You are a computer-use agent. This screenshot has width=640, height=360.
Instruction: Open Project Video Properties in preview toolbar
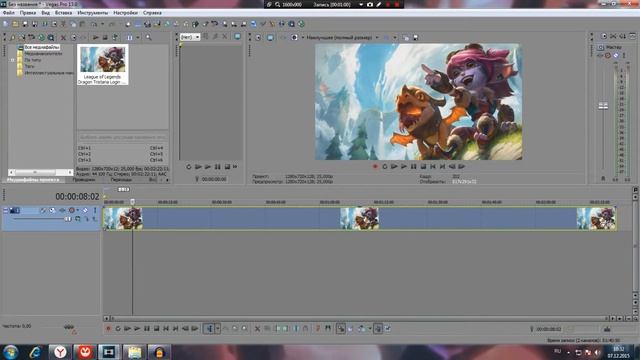tap(258, 38)
